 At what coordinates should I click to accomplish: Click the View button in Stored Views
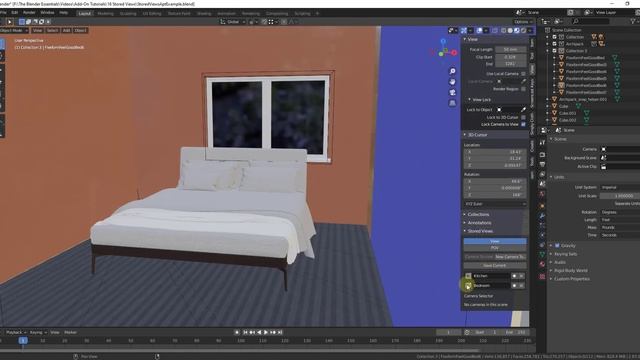pyautogui.click(x=495, y=241)
